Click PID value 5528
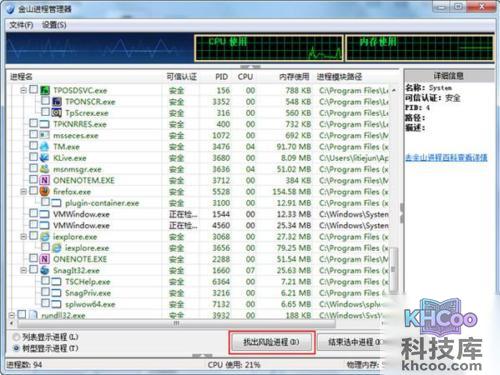 221,192
